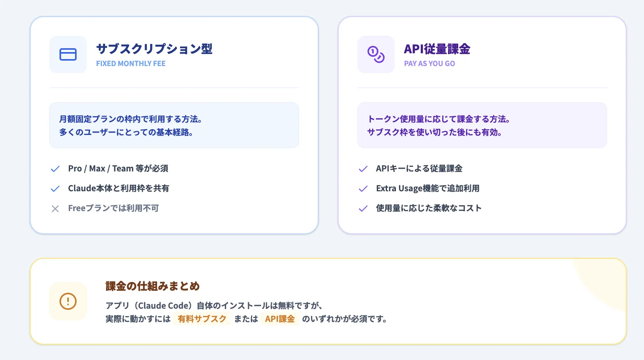Click the checkmark beside Pro / Max / Team 等が必須
The image size is (644, 360).
55,169
